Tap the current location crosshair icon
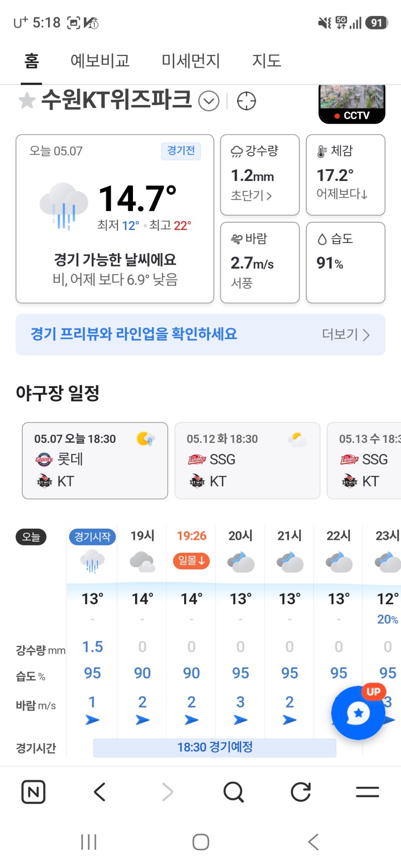The height and width of the screenshot is (868, 401). pyautogui.click(x=246, y=101)
